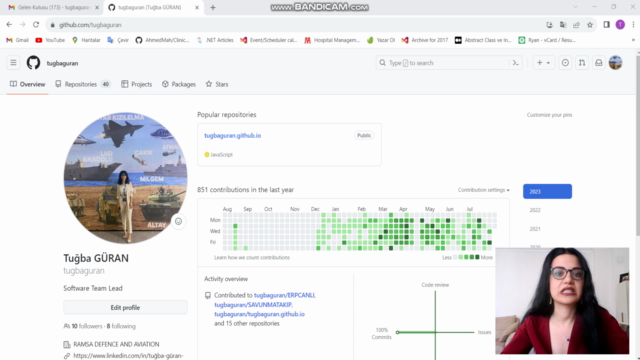The image size is (640, 360).
Task: Open the tugbaguran.github.io pinned repository
Action: (x=233, y=136)
